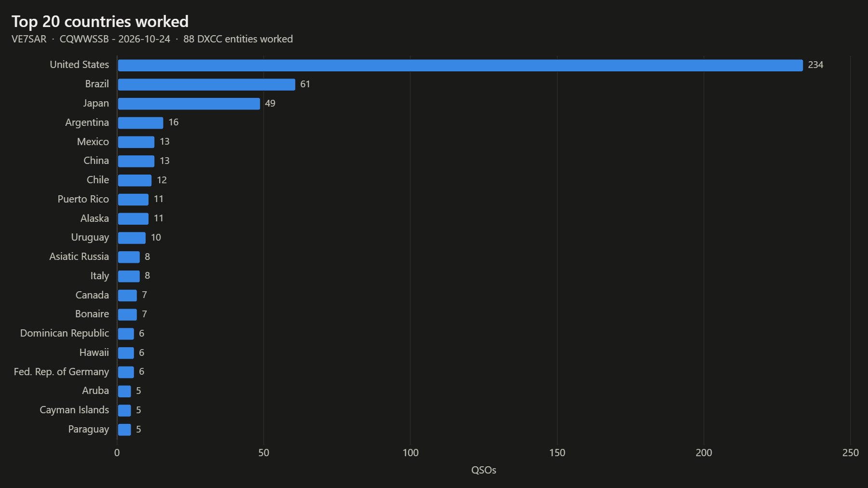This screenshot has height=488, width=868.
Task: Click the 'Alaska' label
Action: click(x=95, y=218)
